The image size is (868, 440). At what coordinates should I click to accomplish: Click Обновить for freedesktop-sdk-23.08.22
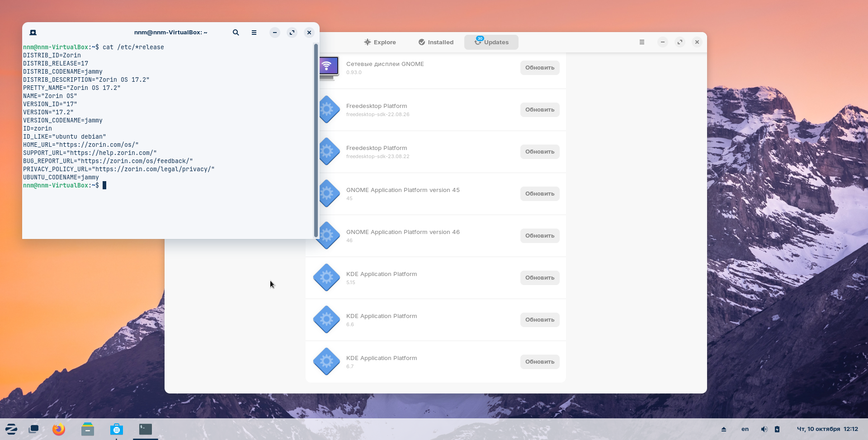point(540,152)
